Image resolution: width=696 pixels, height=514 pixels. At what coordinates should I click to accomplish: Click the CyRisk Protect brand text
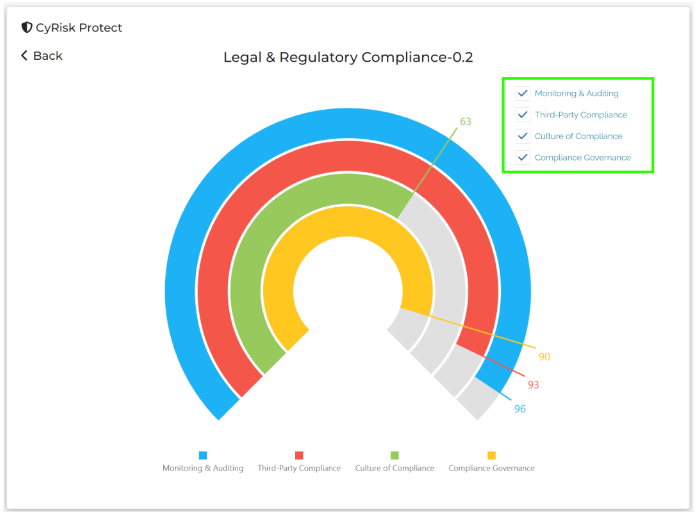79,28
